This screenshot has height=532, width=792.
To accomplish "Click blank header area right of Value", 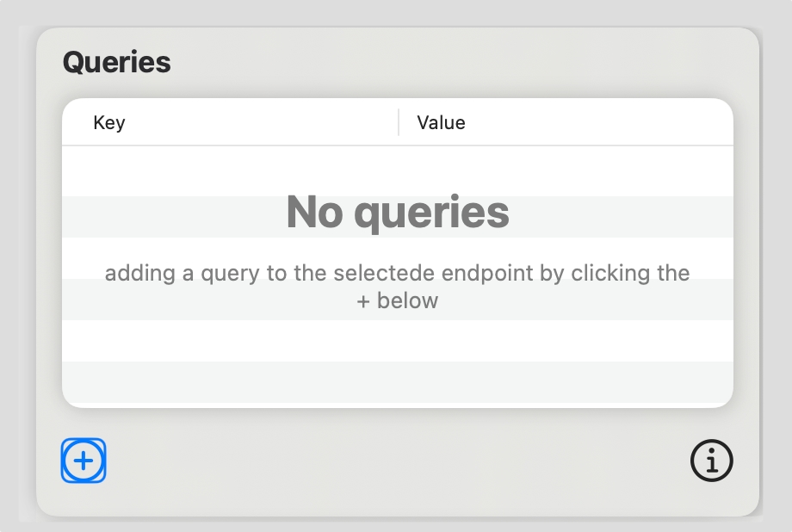I will [x=603, y=123].
